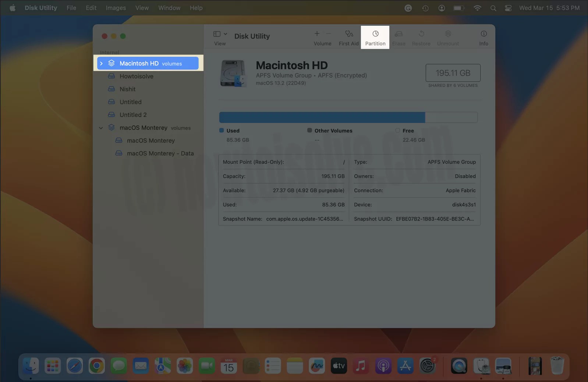Image resolution: width=588 pixels, height=382 pixels.
Task: Open Maps from the Dock
Action: coord(163,366)
